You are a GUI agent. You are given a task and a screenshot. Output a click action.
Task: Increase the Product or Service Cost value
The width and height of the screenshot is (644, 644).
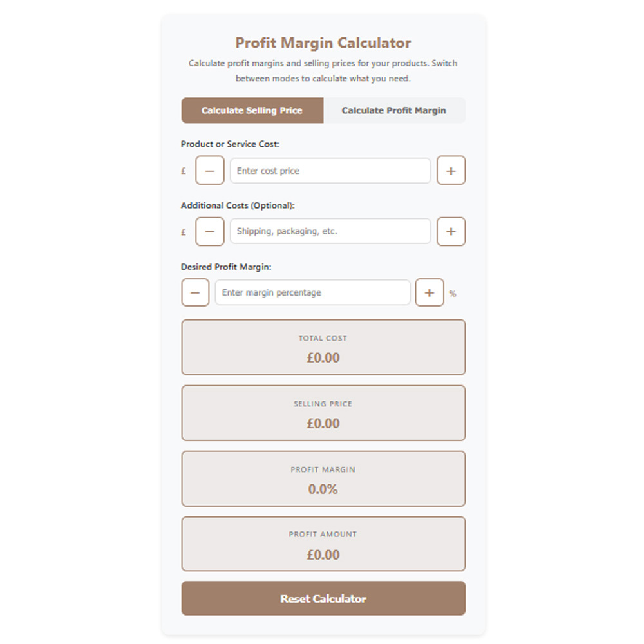click(x=451, y=171)
